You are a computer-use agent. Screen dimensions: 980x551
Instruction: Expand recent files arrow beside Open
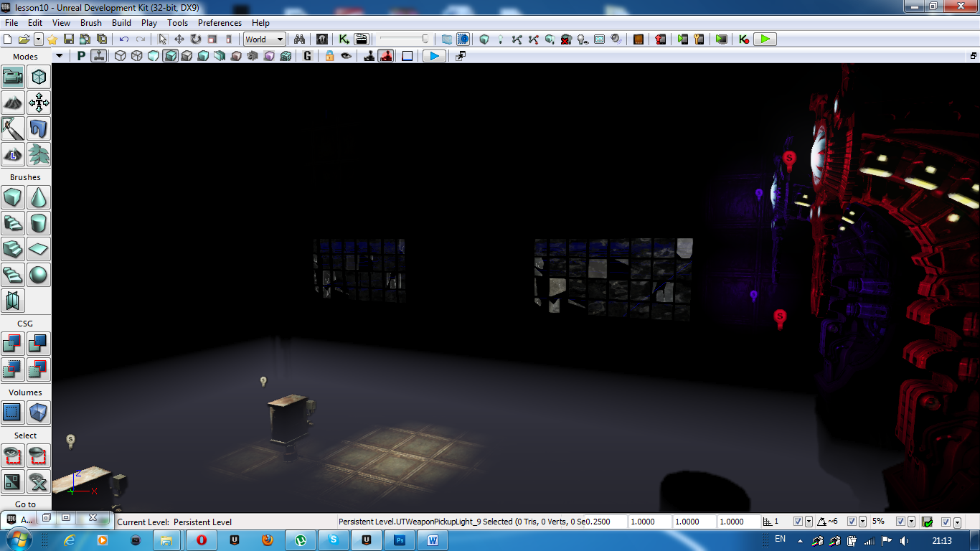click(x=39, y=39)
